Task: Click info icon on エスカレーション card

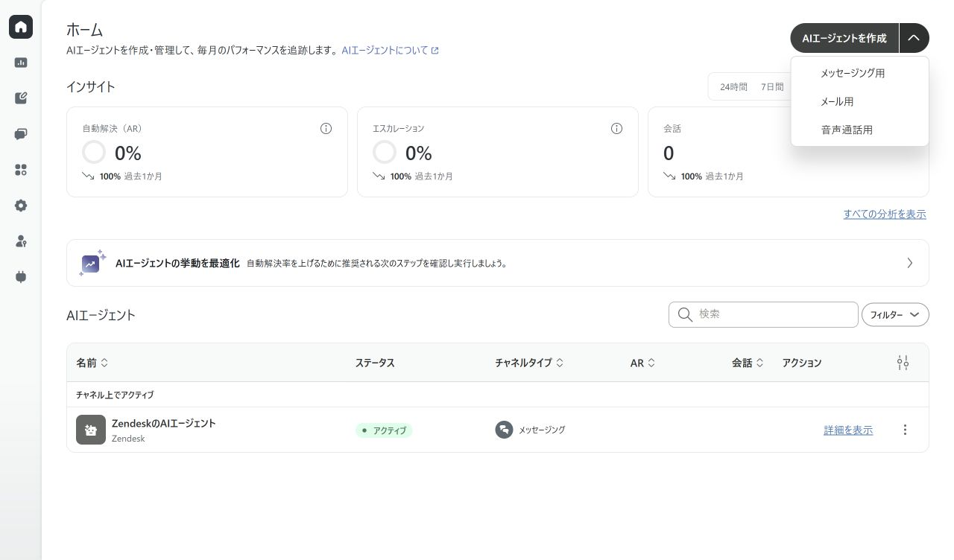Action: point(616,128)
